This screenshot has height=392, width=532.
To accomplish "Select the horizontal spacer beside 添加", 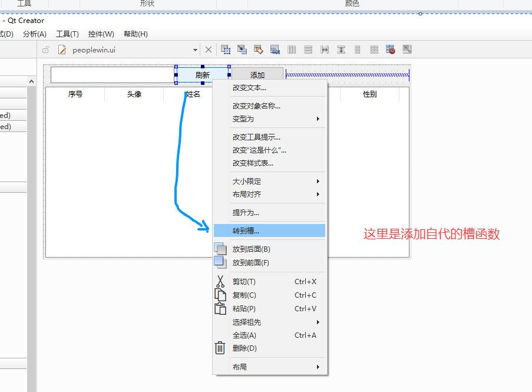I will [x=348, y=75].
